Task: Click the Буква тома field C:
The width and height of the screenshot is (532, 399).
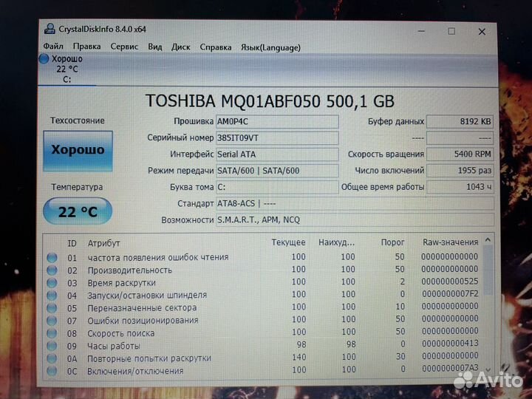Action: pyautogui.click(x=277, y=187)
